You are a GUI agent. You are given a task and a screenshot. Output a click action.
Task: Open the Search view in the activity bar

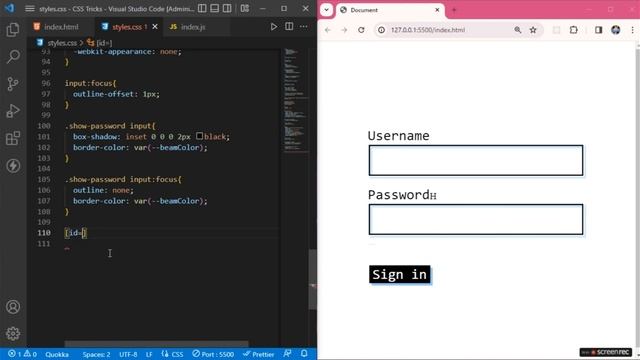click(13, 57)
